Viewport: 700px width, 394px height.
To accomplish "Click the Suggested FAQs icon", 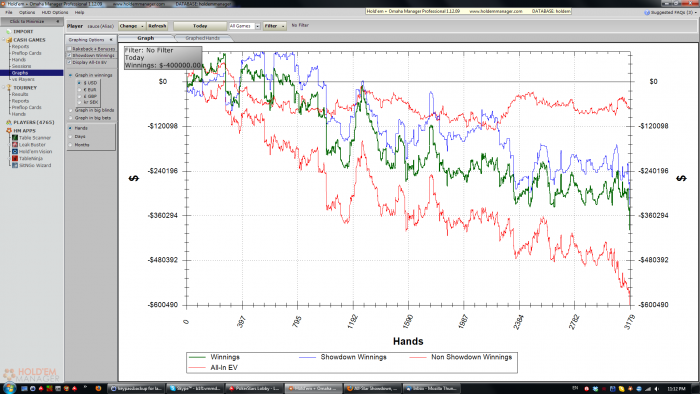I will tap(647, 12).
